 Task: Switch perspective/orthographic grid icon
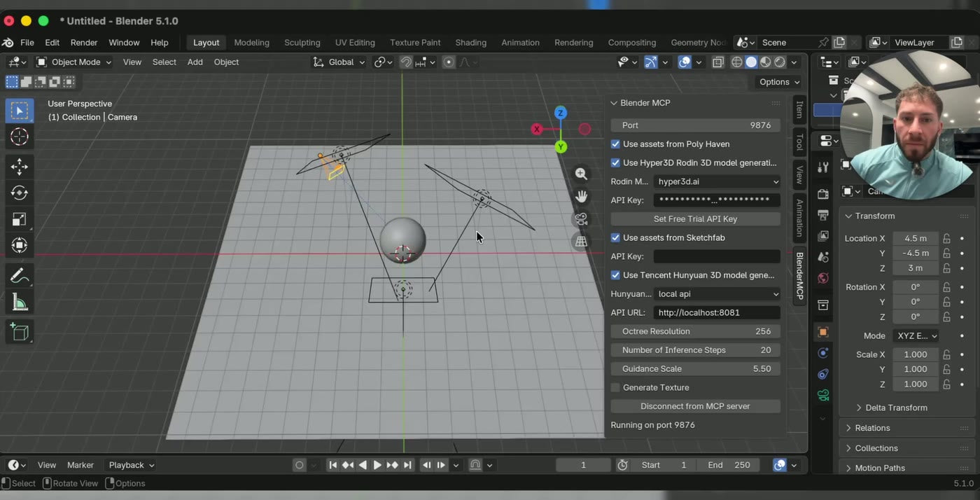tap(581, 242)
